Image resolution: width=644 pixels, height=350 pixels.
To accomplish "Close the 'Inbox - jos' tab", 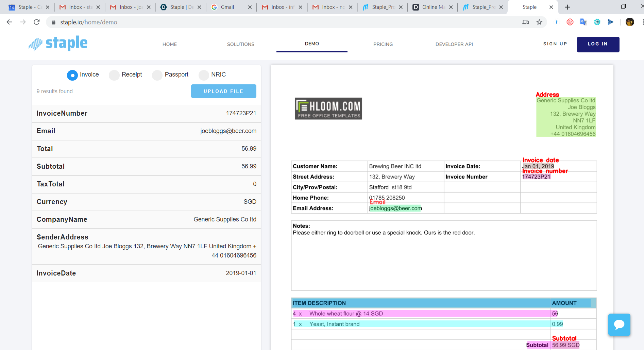I will click(x=149, y=7).
